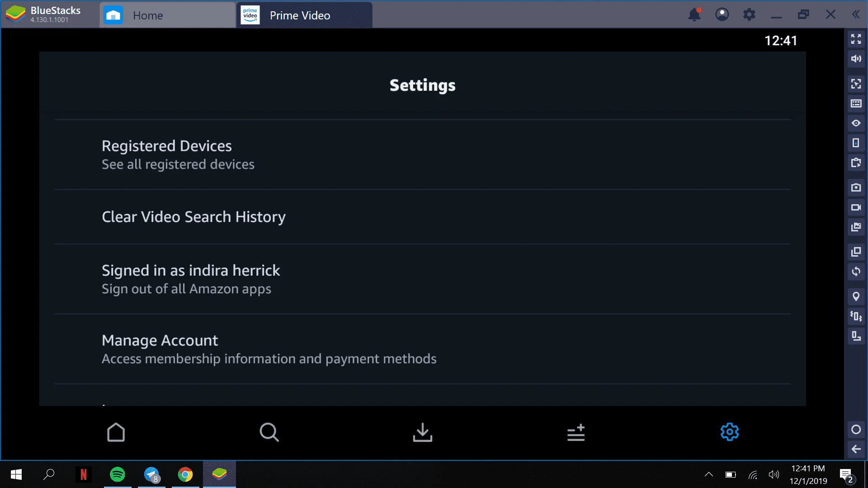Open Manage Account setting
The width and height of the screenshot is (868, 488).
(422, 349)
